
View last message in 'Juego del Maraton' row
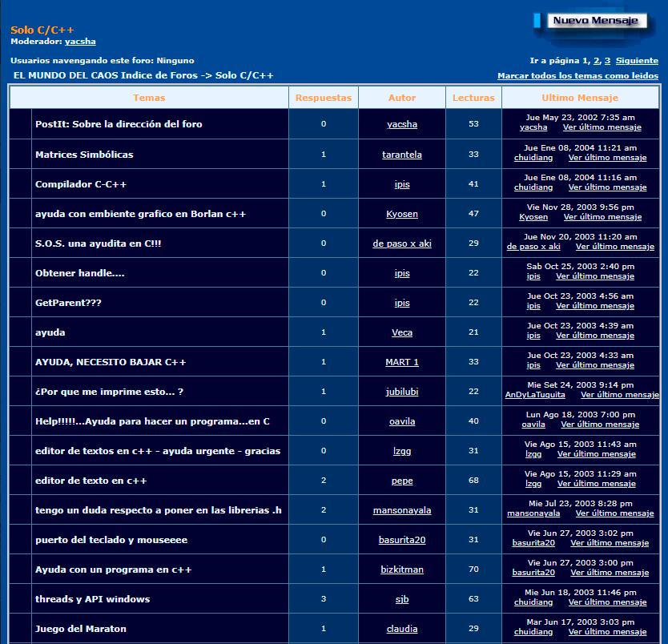(x=607, y=632)
